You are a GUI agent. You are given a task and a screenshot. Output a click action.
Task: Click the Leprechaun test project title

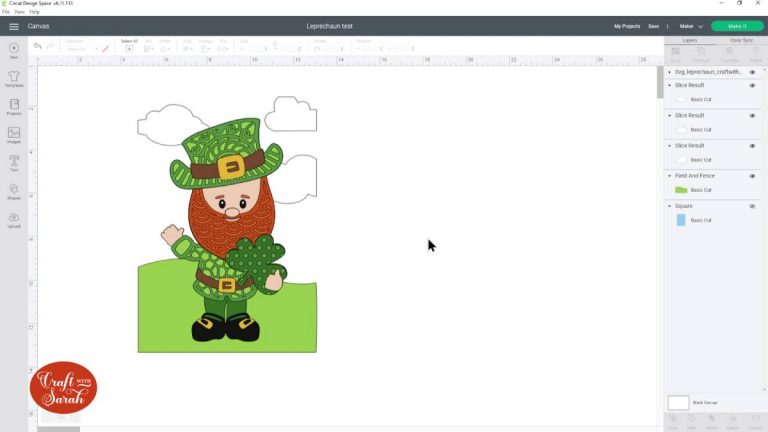[330, 26]
